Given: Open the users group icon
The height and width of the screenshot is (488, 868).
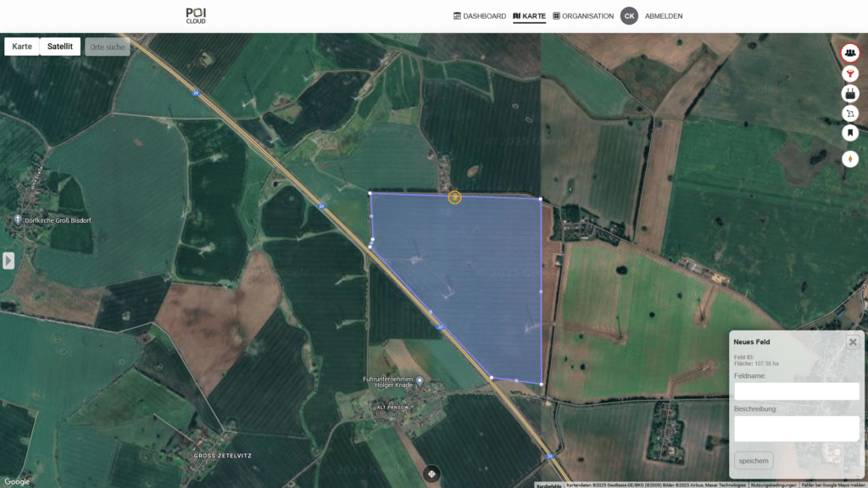Looking at the screenshot, I should (x=849, y=53).
